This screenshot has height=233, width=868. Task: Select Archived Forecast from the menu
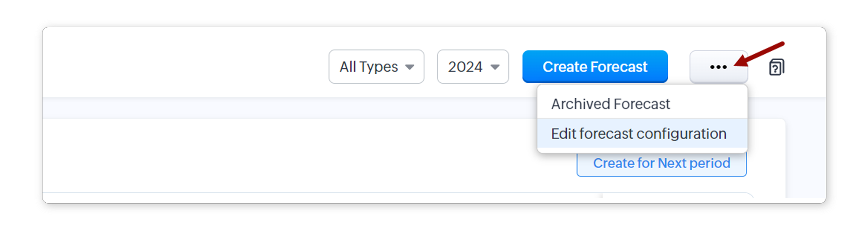[610, 104]
